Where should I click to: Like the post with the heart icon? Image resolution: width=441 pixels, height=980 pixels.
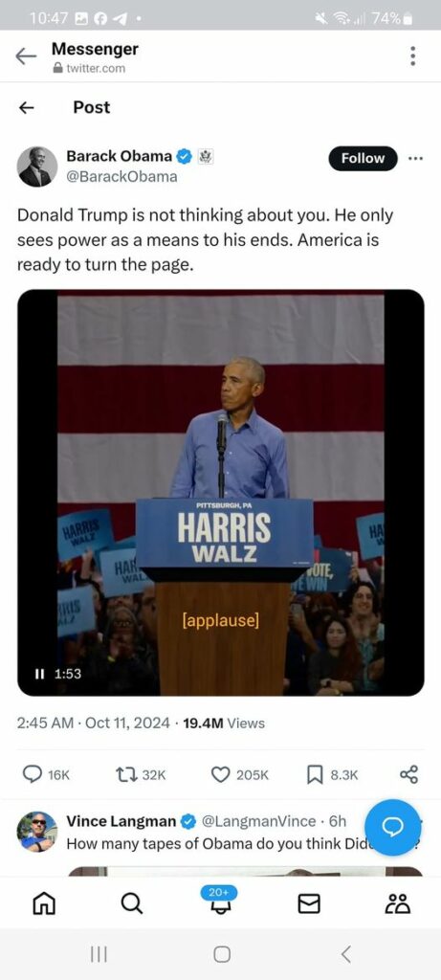(x=220, y=775)
